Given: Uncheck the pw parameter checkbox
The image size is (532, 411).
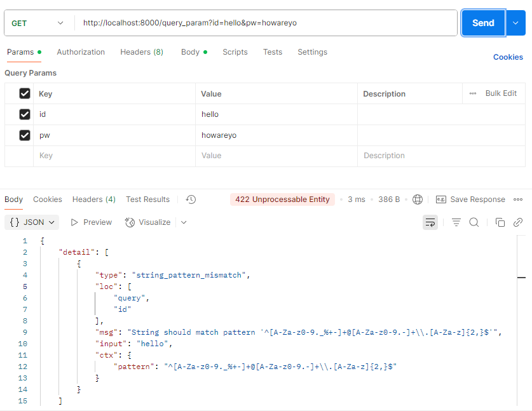Looking at the screenshot, I should (x=25, y=135).
